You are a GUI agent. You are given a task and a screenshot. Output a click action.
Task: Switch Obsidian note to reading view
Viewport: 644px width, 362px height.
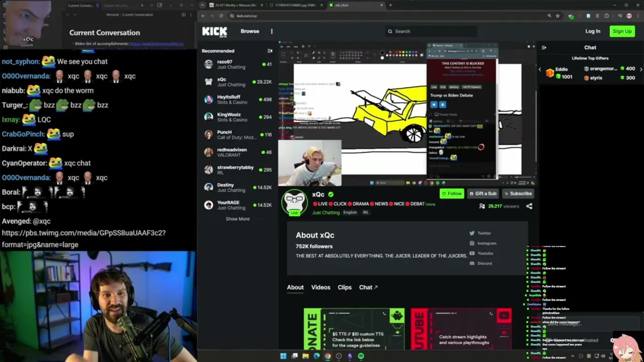click(x=183, y=15)
